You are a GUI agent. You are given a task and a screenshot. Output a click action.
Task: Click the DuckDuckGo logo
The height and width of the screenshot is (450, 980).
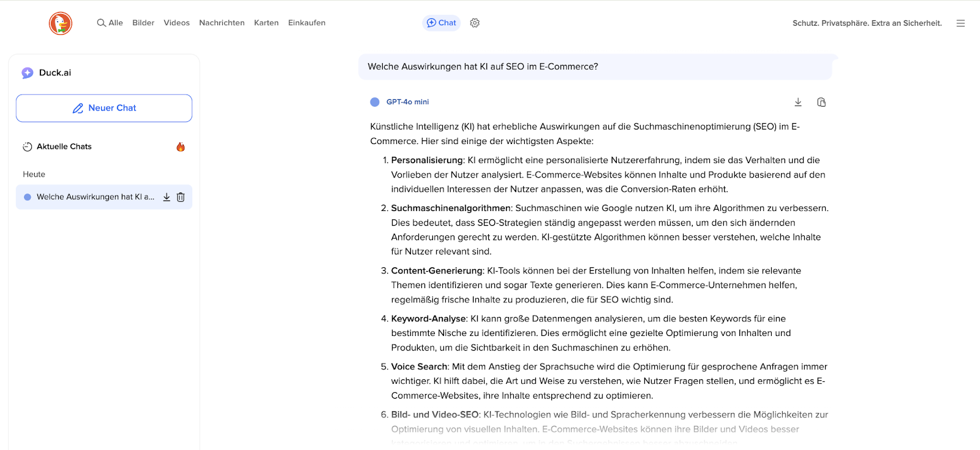coord(61,23)
